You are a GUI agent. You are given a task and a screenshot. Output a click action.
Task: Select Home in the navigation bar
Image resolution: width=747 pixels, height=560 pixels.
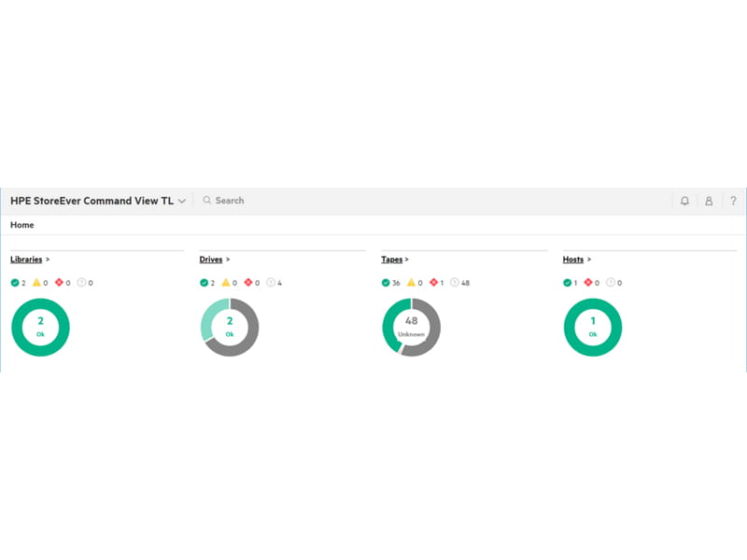pyautogui.click(x=21, y=225)
